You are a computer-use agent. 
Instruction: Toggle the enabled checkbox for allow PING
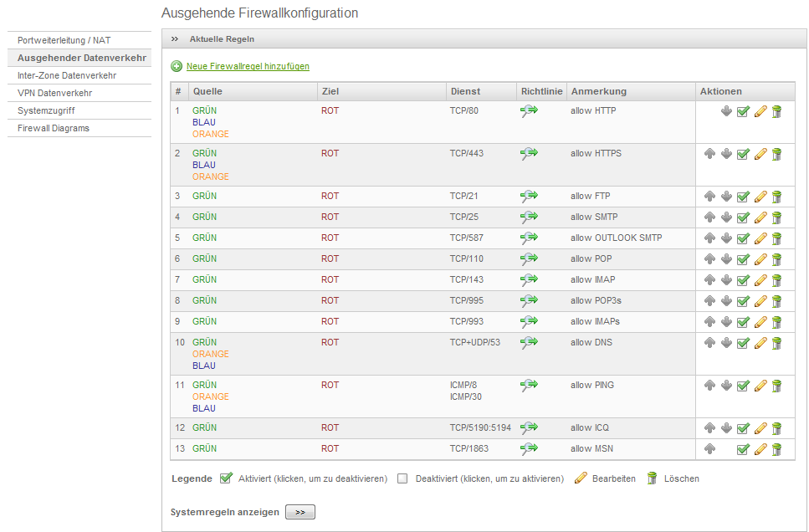click(x=743, y=386)
